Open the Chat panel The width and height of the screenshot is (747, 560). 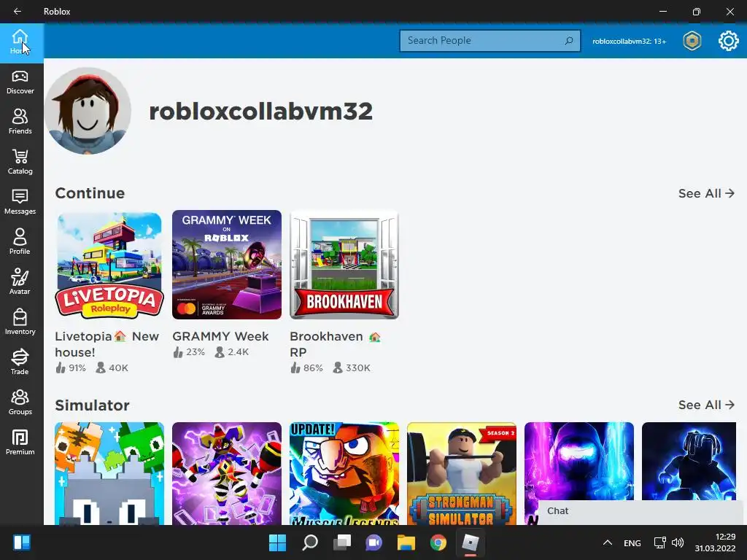[x=640, y=511]
